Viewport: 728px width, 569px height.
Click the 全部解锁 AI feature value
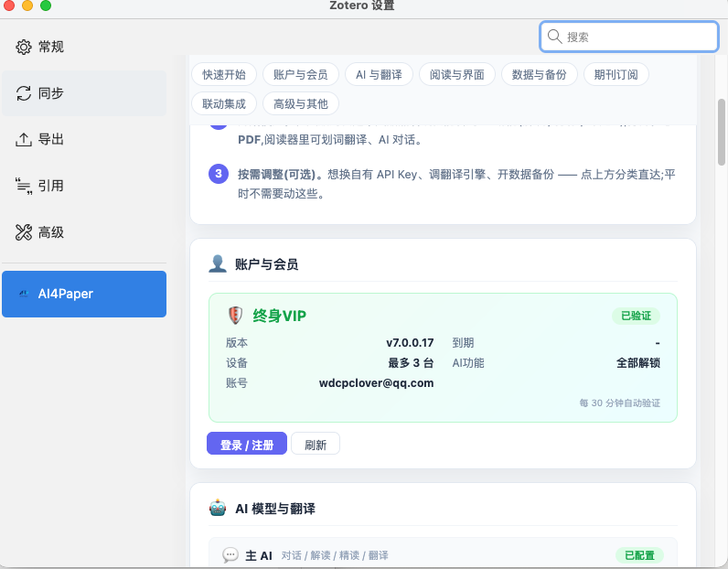pos(638,363)
